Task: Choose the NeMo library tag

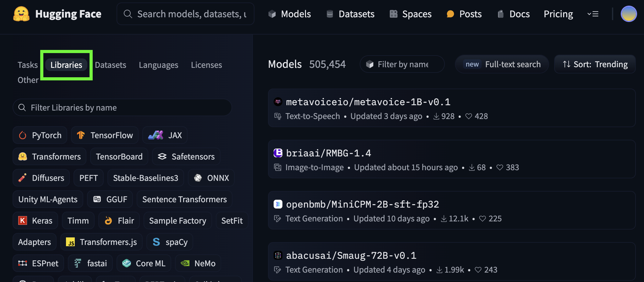Action: tap(198, 263)
